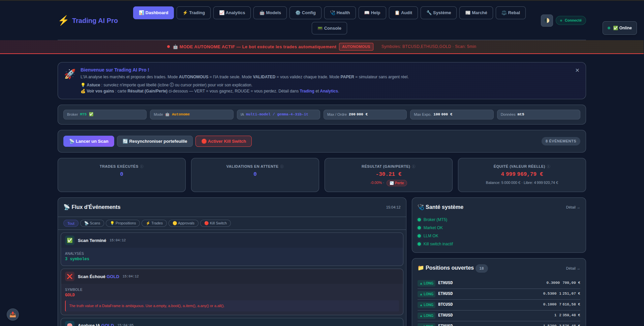Click info icon beside Résultat (Gain/Perte)
Viewport: 644px width, 326px height.
414,166
